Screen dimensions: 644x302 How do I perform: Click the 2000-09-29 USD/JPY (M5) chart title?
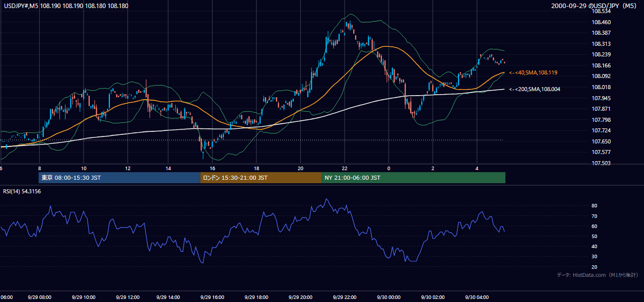point(595,6)
